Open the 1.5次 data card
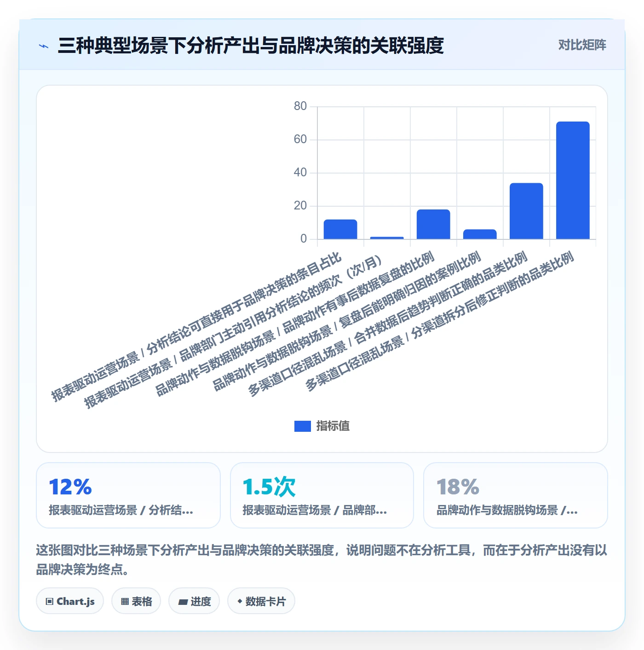Viewport: 644px width, 650px height. 322,495
